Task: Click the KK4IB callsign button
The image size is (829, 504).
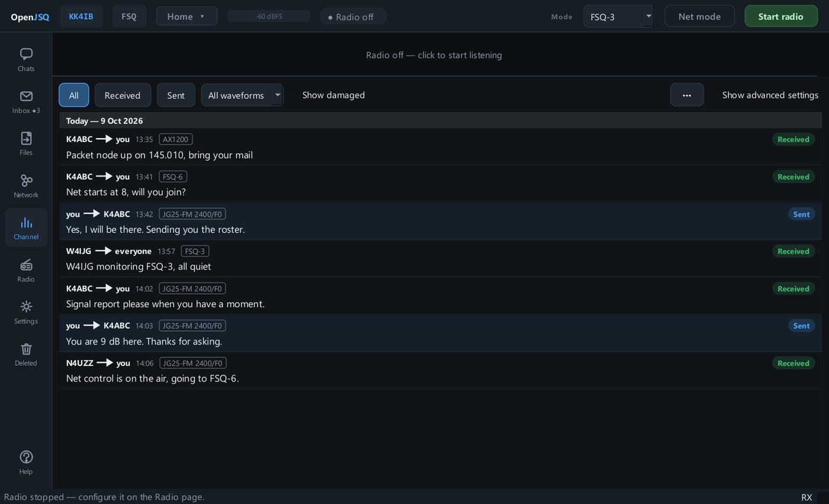Action: pyautogui.click(x=81, y=17)
